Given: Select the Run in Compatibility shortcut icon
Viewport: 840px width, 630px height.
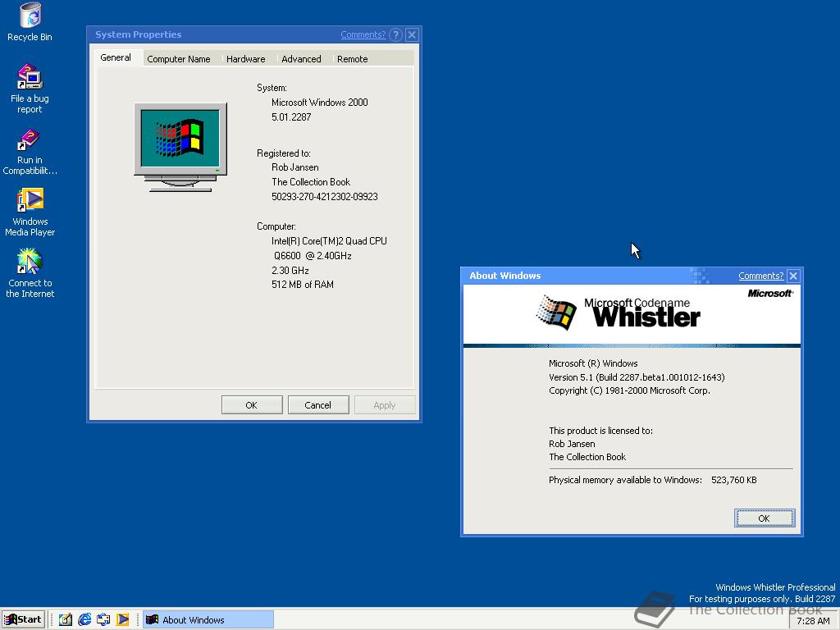Looking at the screenshot, I should [30, 152].
